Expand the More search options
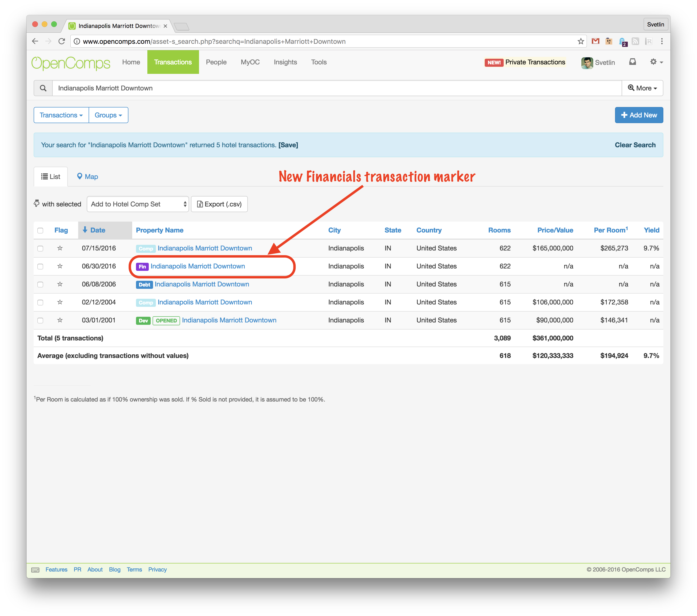 pos(643,88)
